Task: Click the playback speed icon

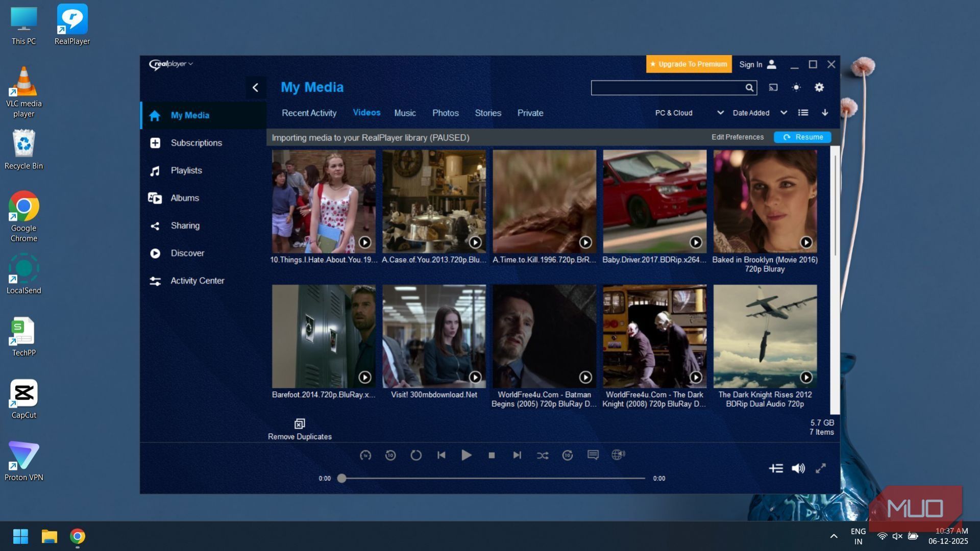Action: point(365,455)
